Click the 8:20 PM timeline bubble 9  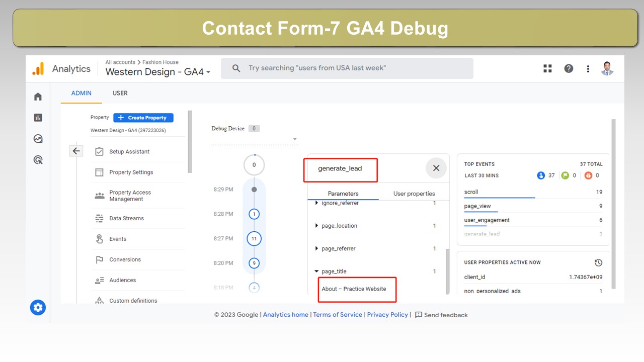(x=254, y=263)
